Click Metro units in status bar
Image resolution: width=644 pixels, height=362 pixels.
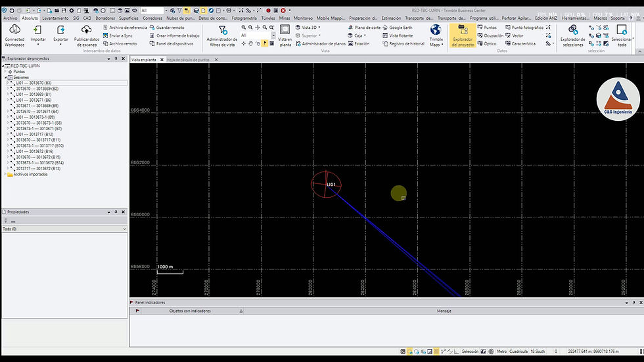[x=502, y=351]
